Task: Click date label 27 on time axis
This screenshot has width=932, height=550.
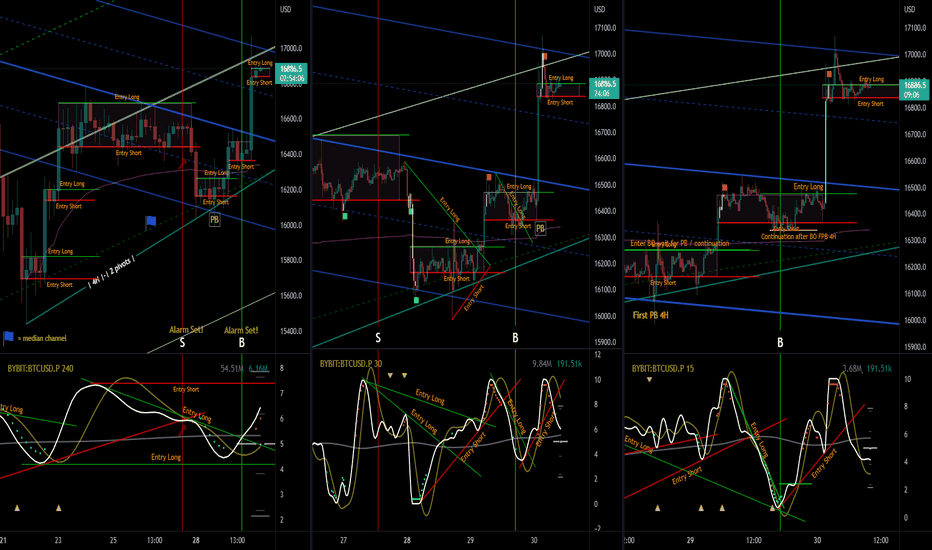Action: pyautogui.click(x=344, y=540)
